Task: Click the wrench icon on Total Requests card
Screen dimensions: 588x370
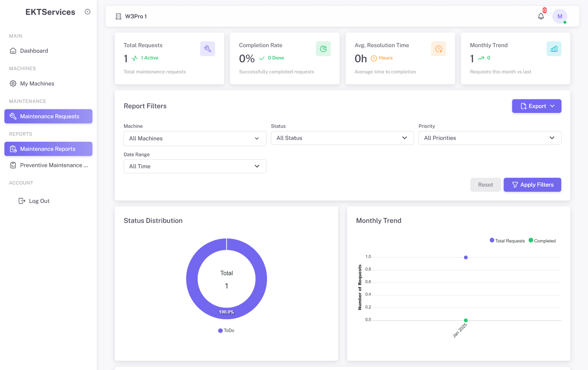Action: pyautogui.click(x=208, y=49)
